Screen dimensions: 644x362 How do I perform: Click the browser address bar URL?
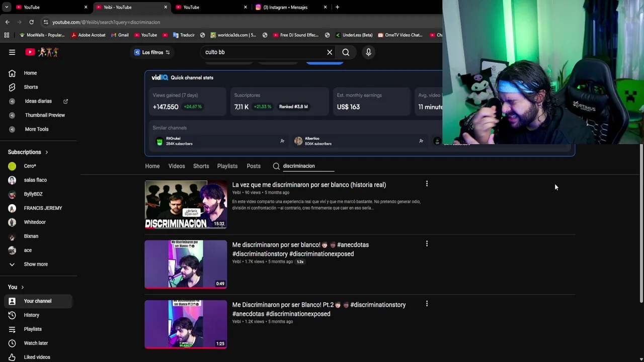point(106,22)
